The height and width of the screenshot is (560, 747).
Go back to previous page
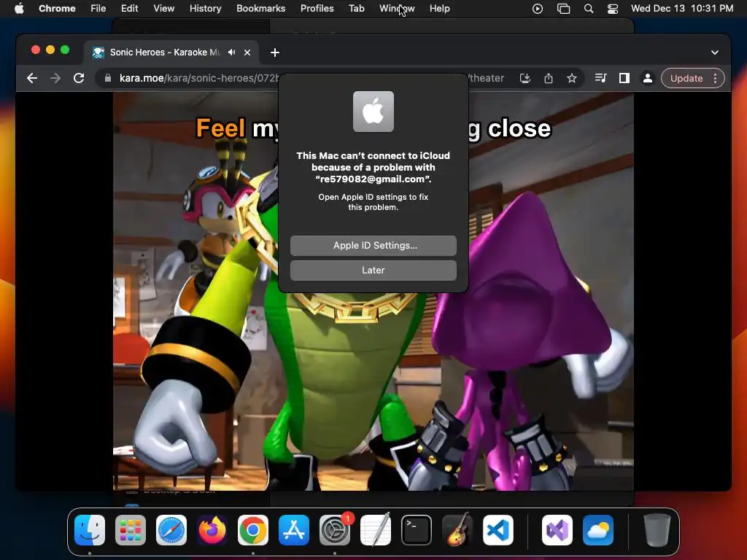[x=32, y=78]
